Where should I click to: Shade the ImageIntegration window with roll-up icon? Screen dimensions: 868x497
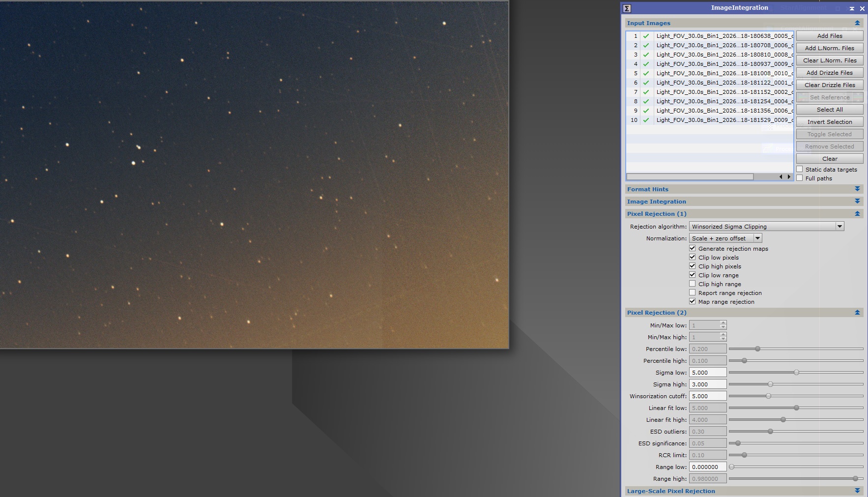tap(852, 8)
